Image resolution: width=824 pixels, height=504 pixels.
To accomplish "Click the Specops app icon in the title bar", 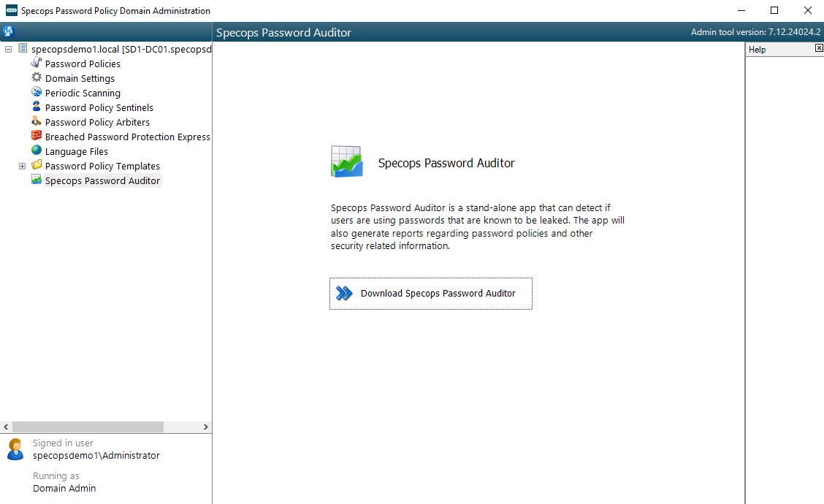I will (11, 10).
